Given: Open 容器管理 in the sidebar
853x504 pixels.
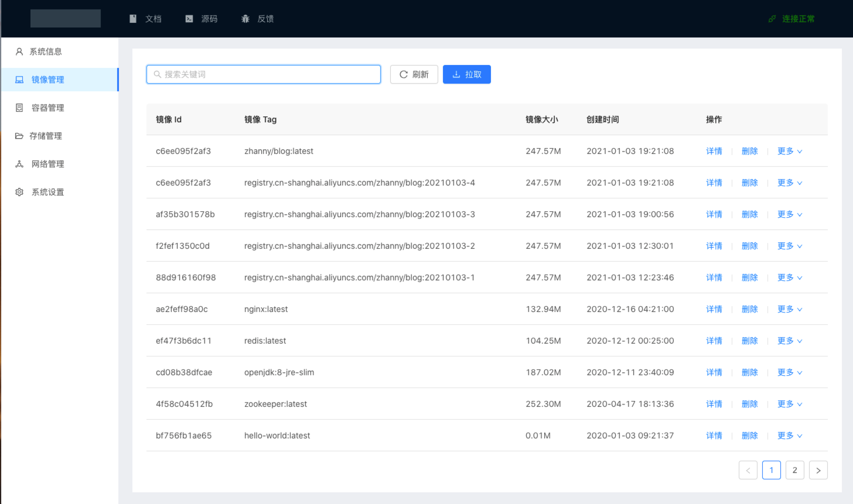Looking at the screenshot, I should (x=47, y=108).
